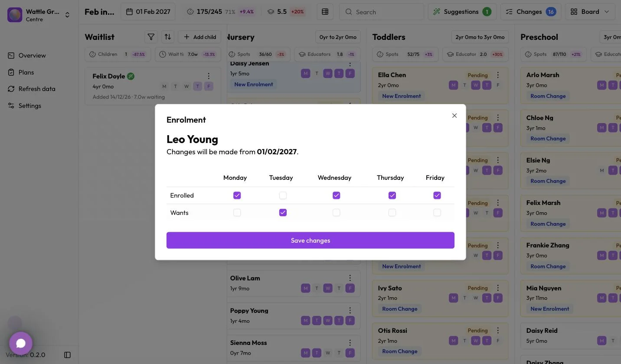Screen dimensions: 621x364
Task: Open Sienna Moss's options menu
Action: 350,342
